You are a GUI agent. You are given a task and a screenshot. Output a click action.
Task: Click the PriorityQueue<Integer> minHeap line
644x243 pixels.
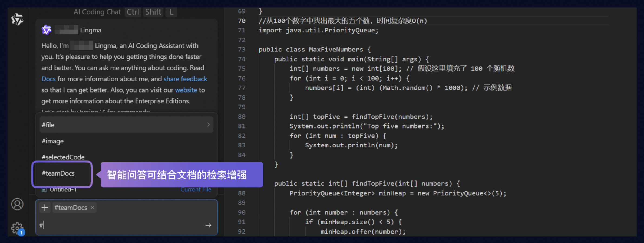pos(398,193)
